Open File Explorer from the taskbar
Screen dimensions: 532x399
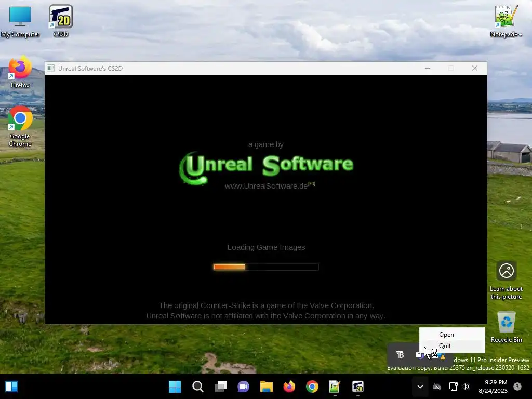pos(267,387)
